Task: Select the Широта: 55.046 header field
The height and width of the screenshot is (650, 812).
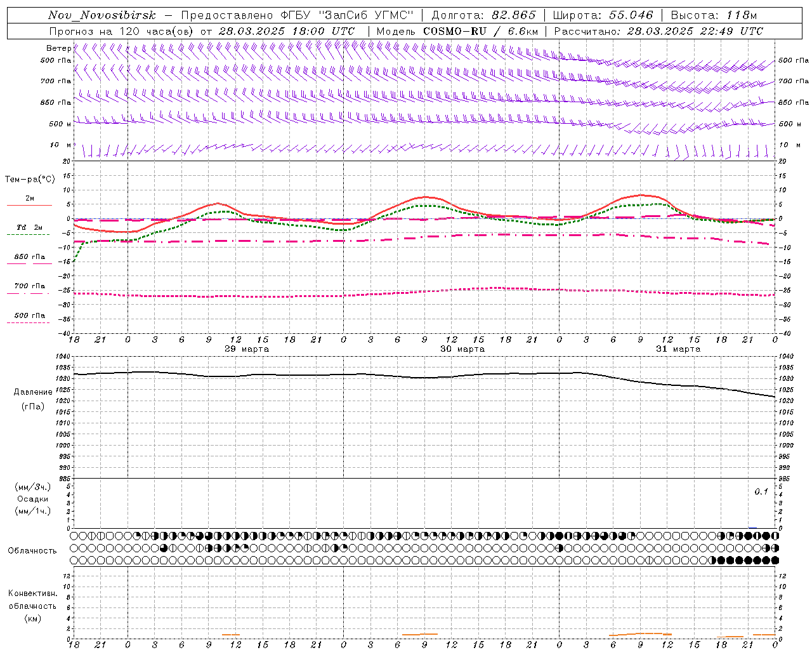Action: 603,15
